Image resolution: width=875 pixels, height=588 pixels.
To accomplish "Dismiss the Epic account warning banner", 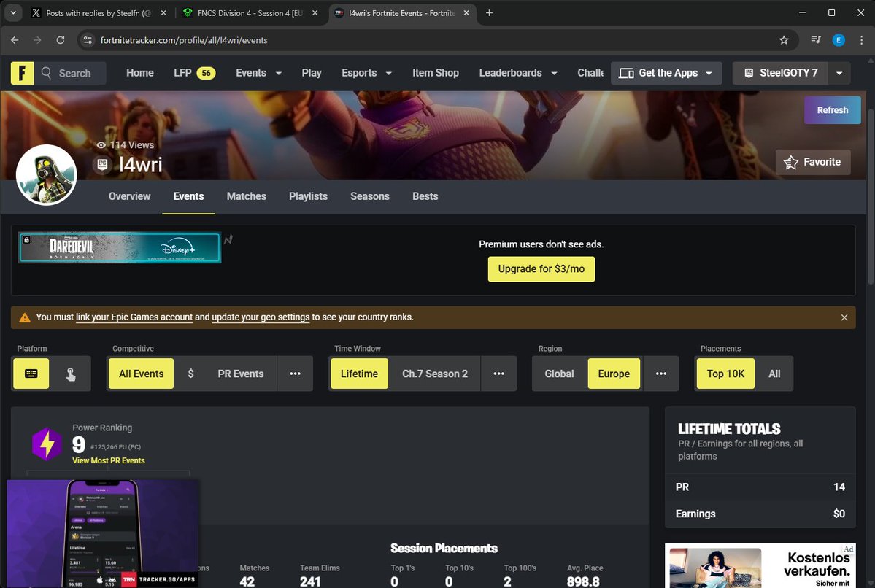I will click(x=844, y=317).
